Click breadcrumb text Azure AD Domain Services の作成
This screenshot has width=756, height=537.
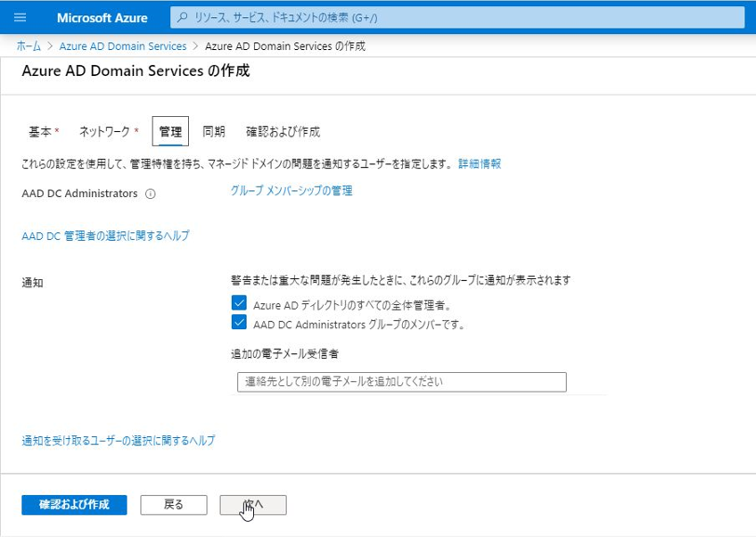pyautogui.click(x=285, y=46)
